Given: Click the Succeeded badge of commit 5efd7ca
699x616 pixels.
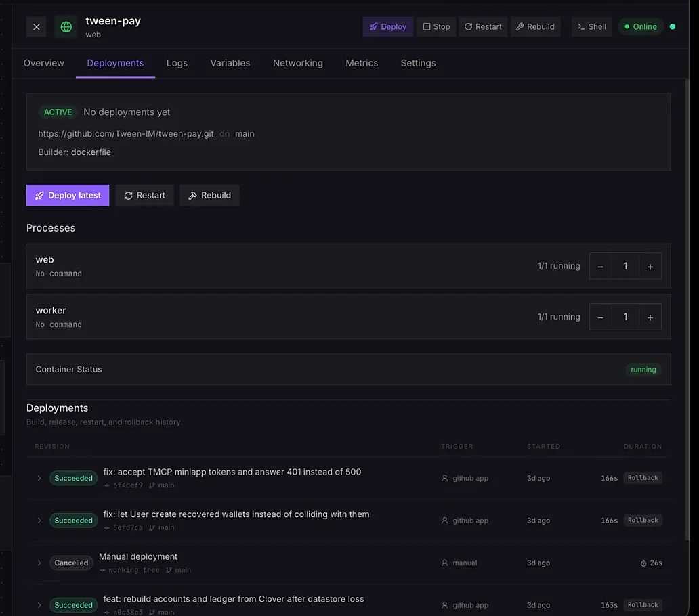Looking at the screenshot, I should [x=74, y=521].
